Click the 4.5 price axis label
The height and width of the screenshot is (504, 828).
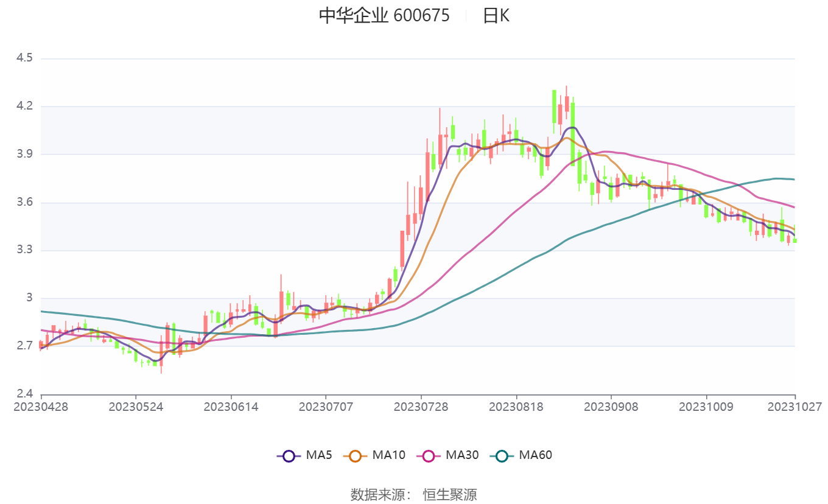tap(25, 58)
